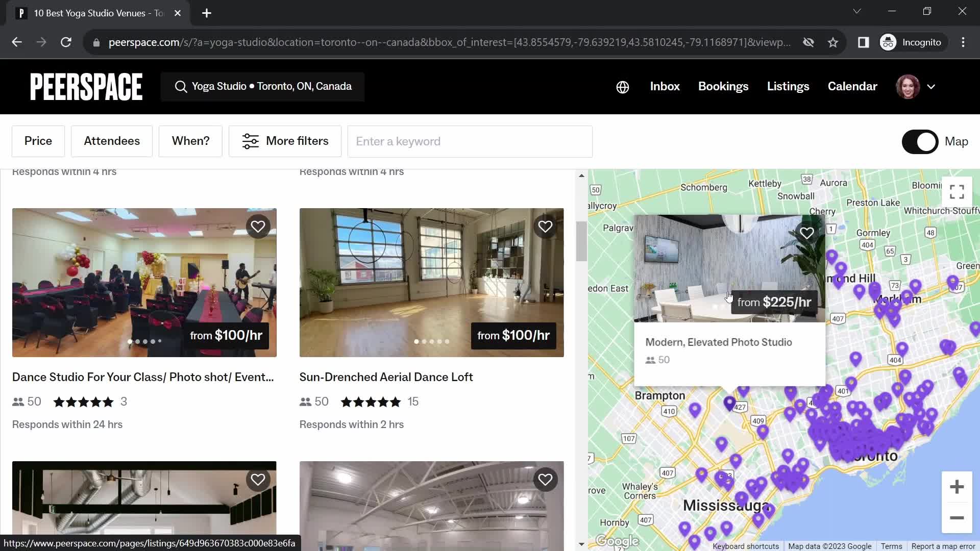Open More filters panel

285,141
